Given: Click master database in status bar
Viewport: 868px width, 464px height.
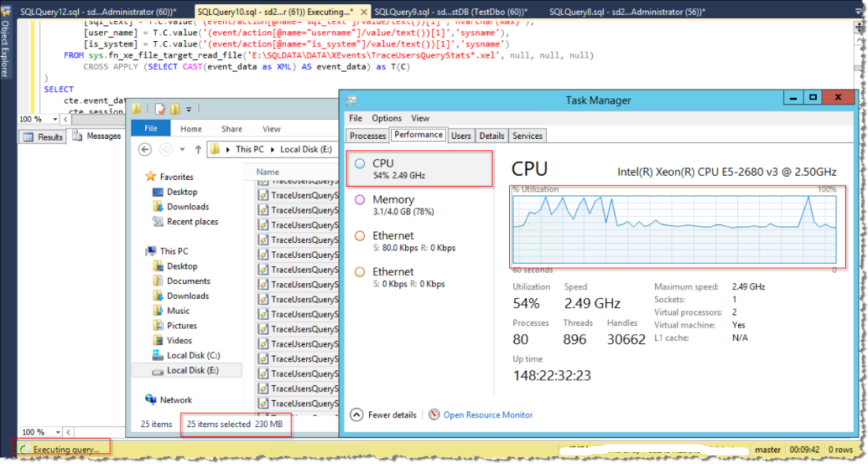Looking at the screenshot, I should pos(768,450).
